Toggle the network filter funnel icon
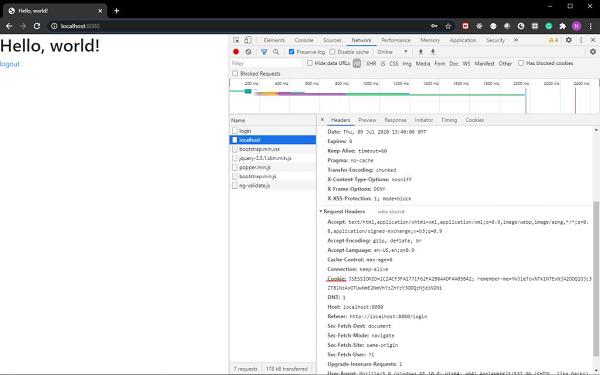Image resolution: width=600 pixels, height=375 pixels. point(264,52)
